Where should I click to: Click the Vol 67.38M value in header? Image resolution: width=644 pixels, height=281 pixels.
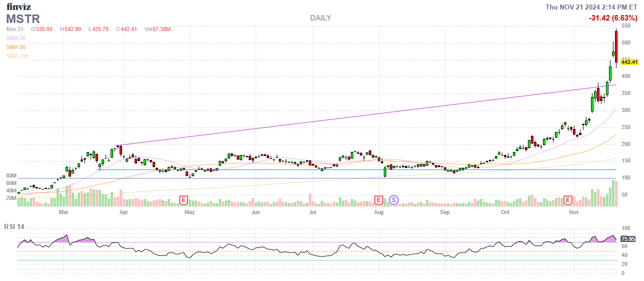point(157,29)
